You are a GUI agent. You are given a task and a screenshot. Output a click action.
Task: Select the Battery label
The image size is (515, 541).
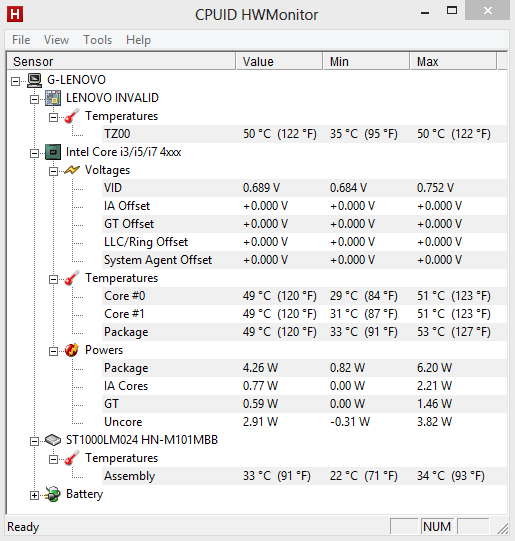pos(85,494)
